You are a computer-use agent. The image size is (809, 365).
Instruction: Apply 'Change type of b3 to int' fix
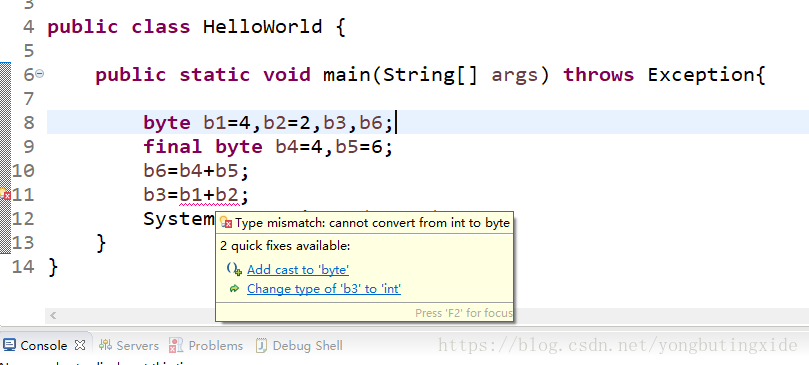pyautogui.click(x=323, y=289)
